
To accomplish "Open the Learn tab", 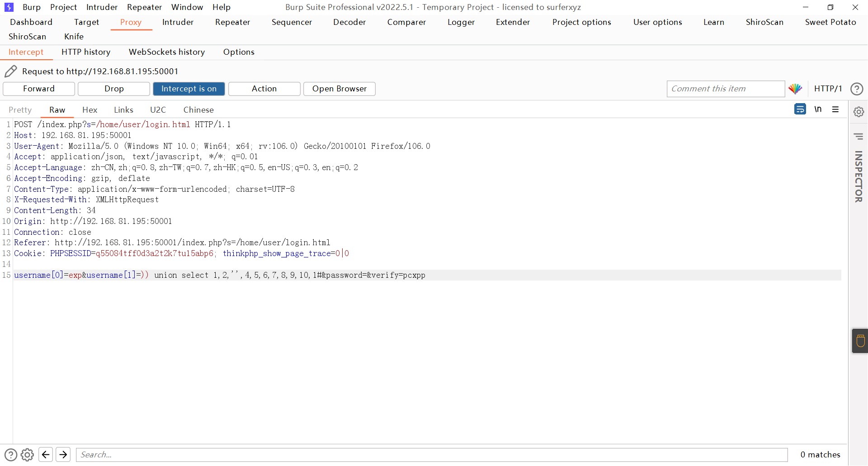I will click(714, 22).
